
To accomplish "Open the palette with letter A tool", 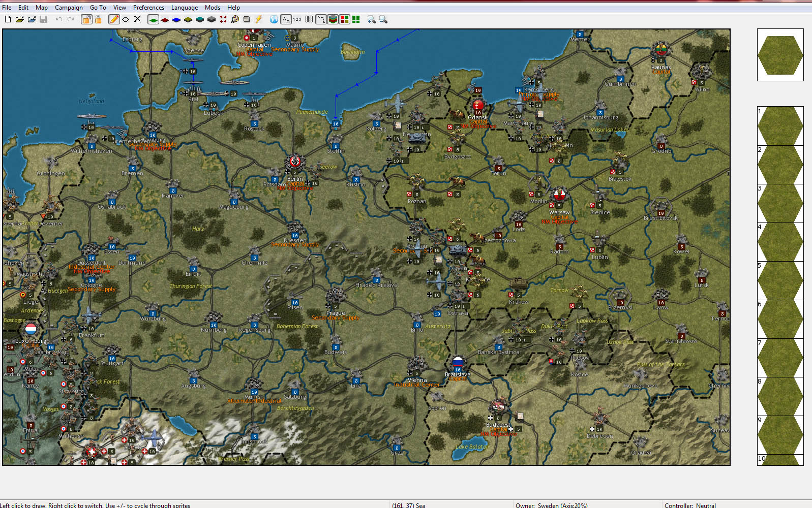I will tap(235, 19).
